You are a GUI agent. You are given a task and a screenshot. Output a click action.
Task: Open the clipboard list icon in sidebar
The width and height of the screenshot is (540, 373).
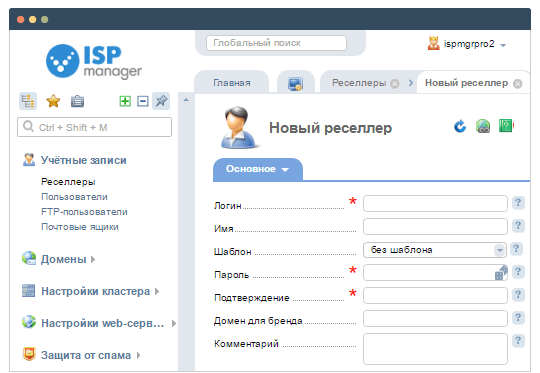[x=77, y=101]
